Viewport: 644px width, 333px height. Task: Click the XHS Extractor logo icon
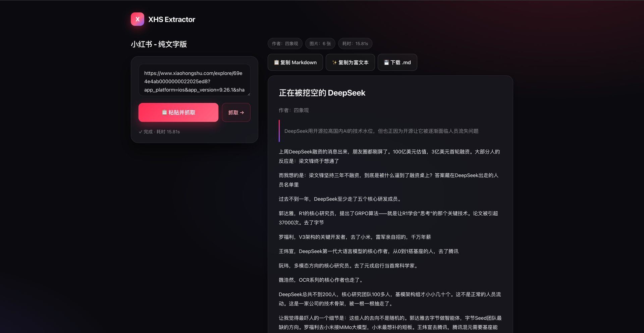[138, 19]
